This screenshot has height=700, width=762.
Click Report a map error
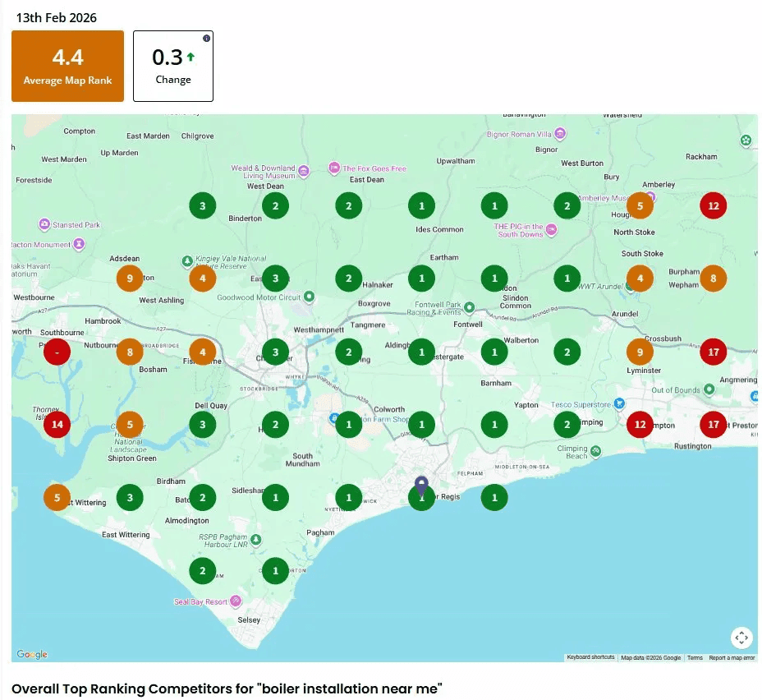[x=731, y=657]
